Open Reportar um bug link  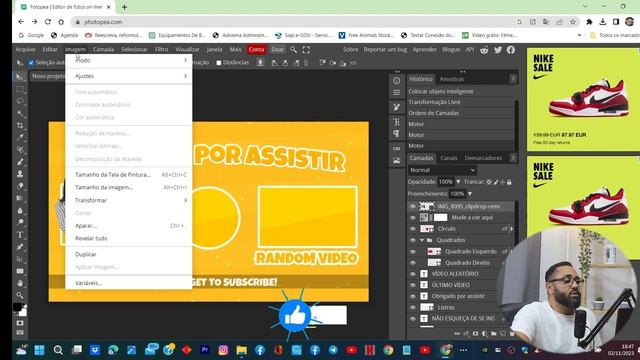(x=385, y=50)
